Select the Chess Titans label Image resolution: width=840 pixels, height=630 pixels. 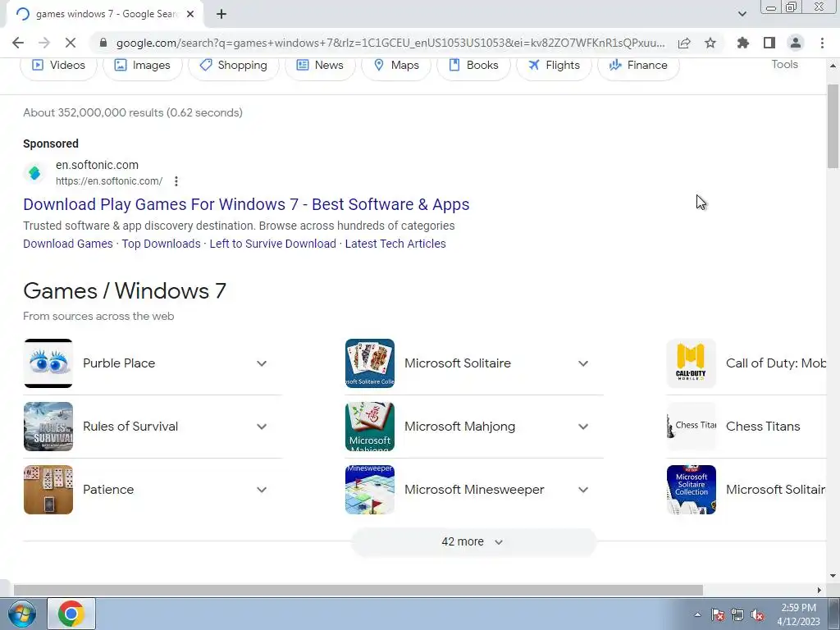[x=763, y=427]
